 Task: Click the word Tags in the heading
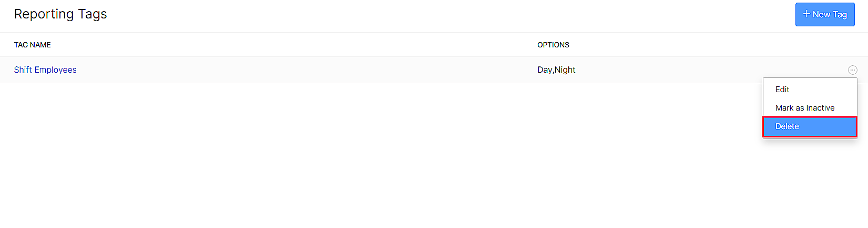(93, 14)
